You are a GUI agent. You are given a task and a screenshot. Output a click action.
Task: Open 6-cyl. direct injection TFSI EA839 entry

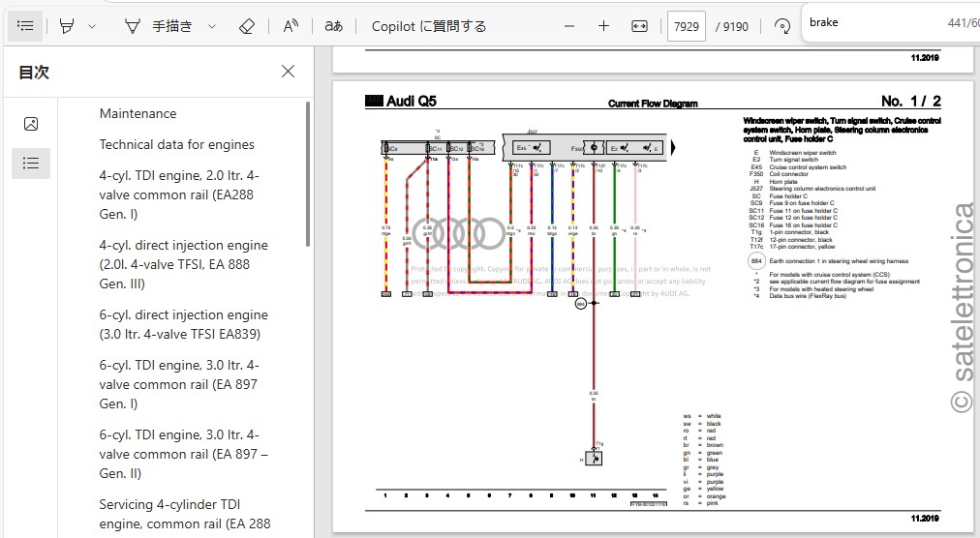(184, 324)
